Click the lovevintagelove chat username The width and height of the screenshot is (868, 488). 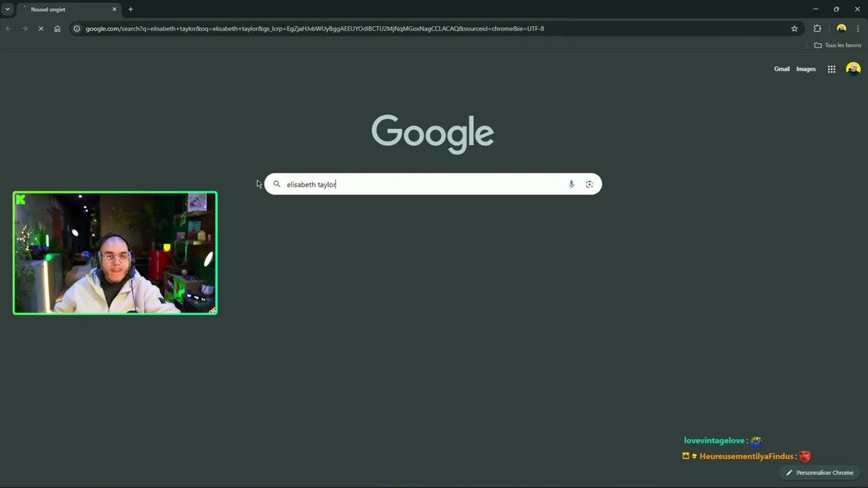pos(714,441)
